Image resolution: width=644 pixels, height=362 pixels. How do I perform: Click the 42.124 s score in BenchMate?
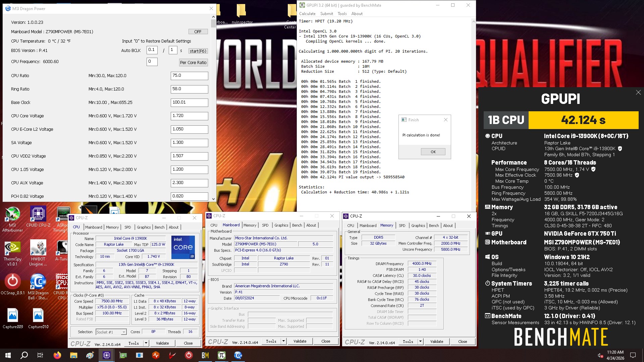(583, 120)
